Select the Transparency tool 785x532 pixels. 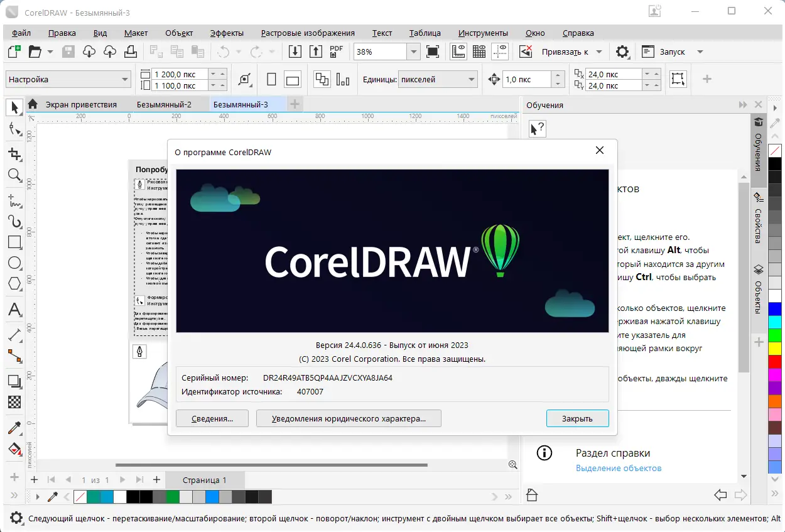(14, 403)
